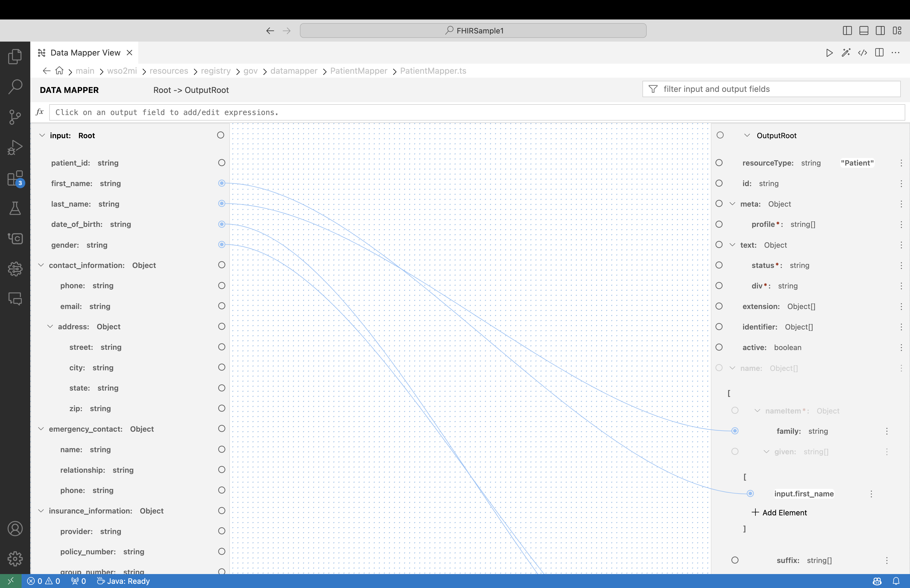Open the Accounts icon in activity bar
The width and height of the screenshot is (910, 588).
click(15, 529)
